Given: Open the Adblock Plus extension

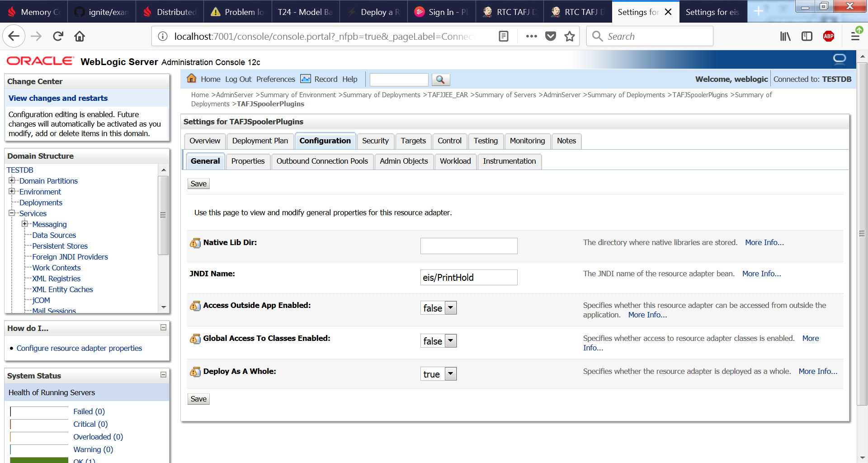Looking at the screenshot, I should [829, 36].
